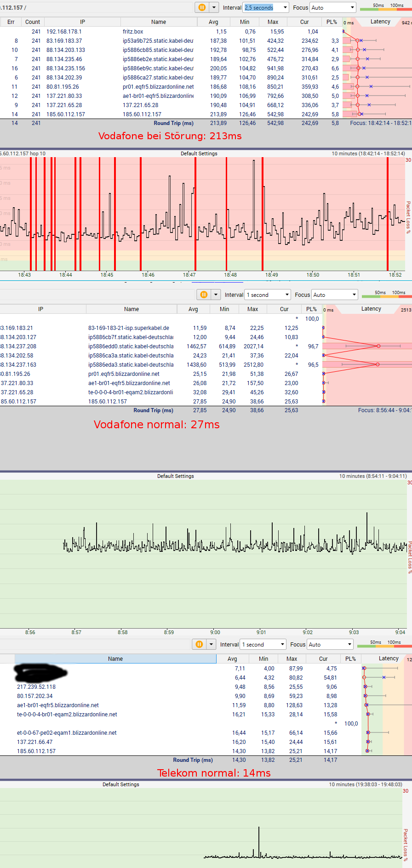This screenshot has width=412, height=868.
Task: Select the fritz.box hop row
Action: 171,32
